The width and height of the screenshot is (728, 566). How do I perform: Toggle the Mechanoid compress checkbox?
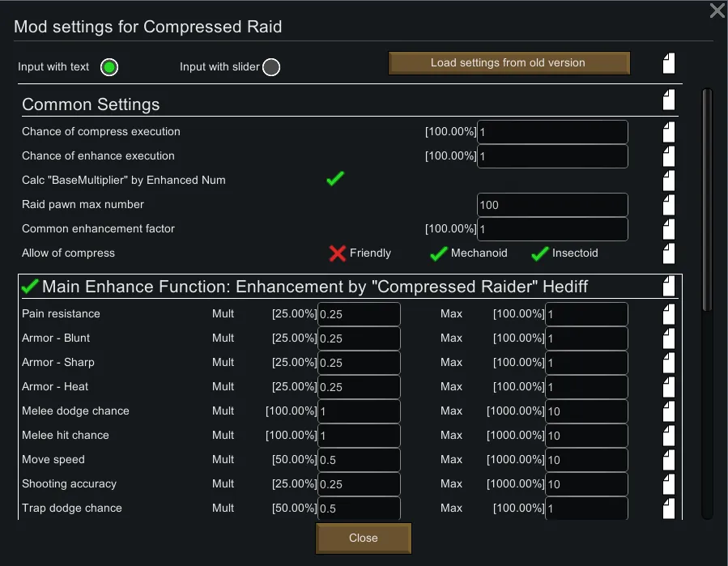click(x=438, y=253)
